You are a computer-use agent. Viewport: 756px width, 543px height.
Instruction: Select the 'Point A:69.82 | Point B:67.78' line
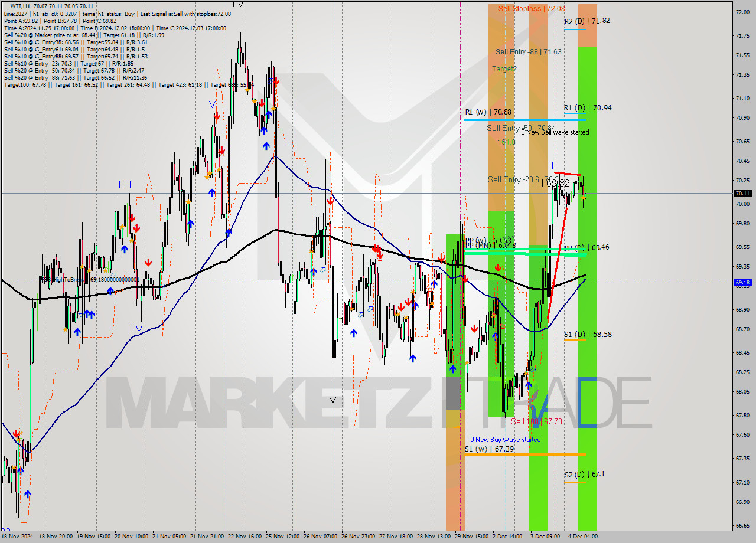pos(60,20)
